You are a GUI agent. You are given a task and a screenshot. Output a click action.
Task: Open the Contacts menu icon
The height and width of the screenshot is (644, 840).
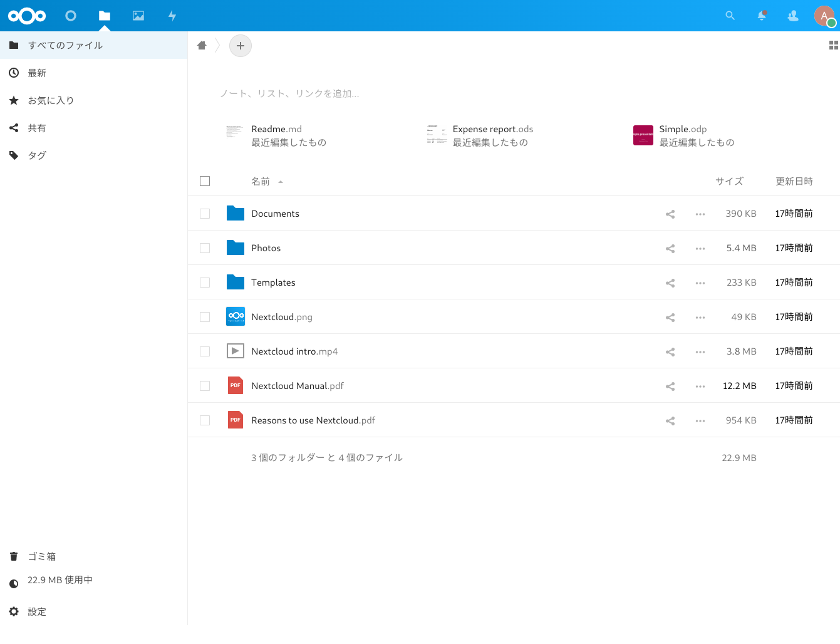[x=793, y=16]
